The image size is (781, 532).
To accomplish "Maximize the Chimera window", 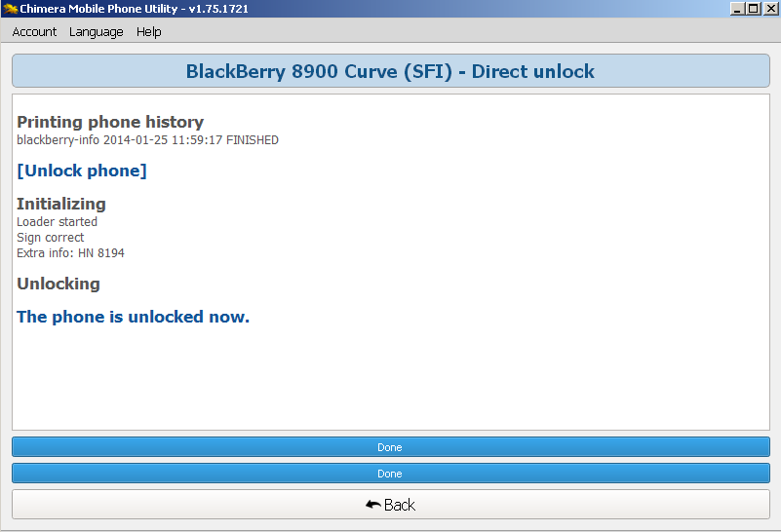I will (x=754, y=9).
